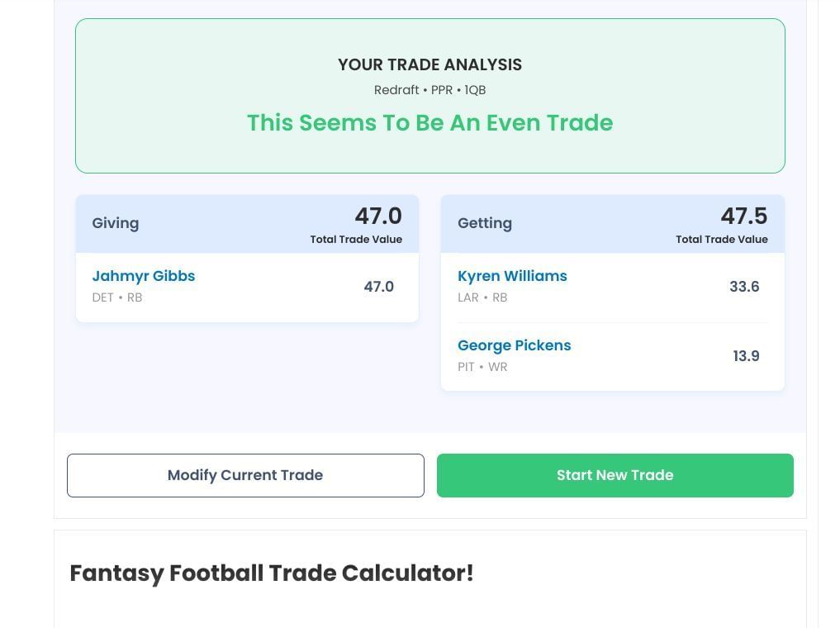Click the Modify Current Trade button
840x628 pixels.
[x=245, y=475]
